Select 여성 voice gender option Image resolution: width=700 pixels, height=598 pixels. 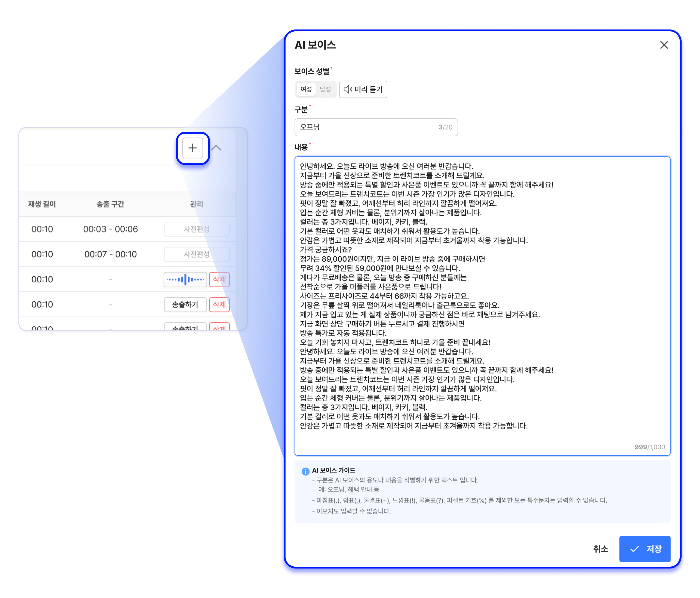click(306, 89)
